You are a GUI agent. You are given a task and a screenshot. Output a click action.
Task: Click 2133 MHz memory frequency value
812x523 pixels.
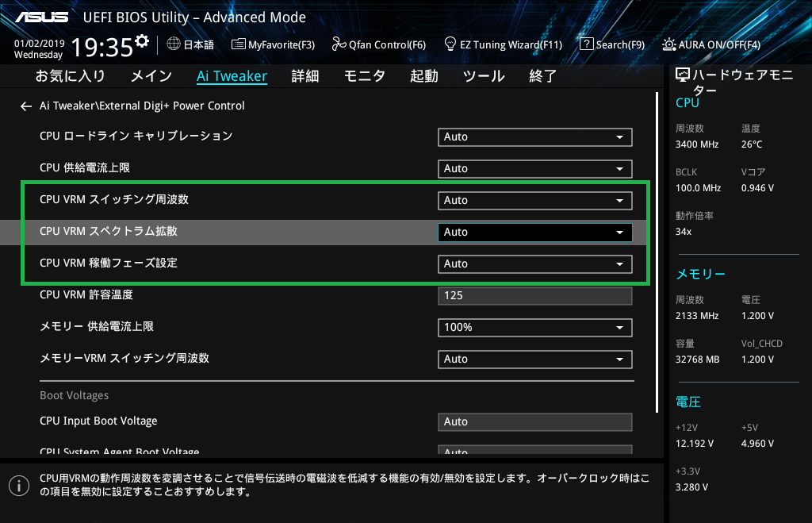click(x=697, y=316)
